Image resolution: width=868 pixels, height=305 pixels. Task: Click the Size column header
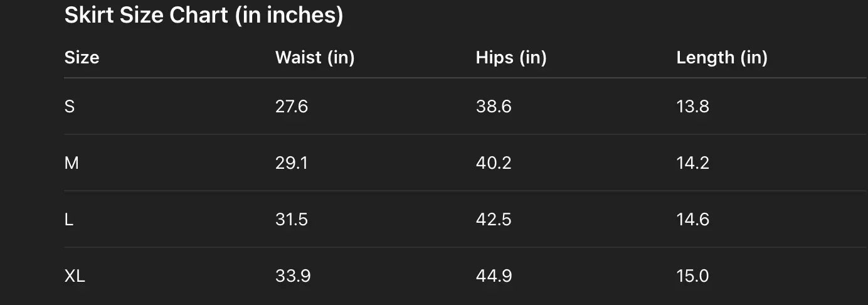82,58
